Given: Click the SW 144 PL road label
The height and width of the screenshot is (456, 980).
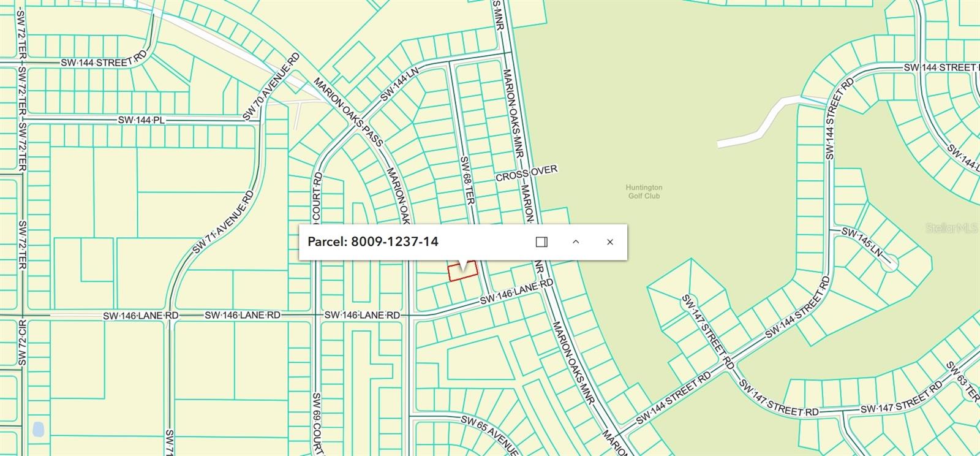Looking at the screenshot, I should click(x=141, y=121).
